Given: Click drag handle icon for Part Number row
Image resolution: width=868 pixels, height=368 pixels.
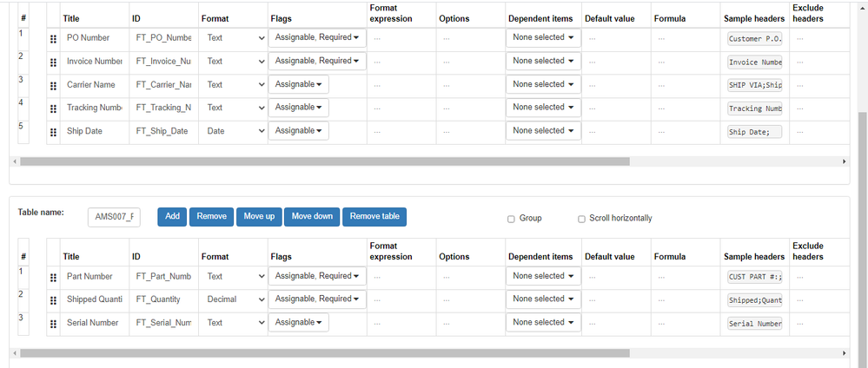Looking at the screenshot, I should 54,277.
